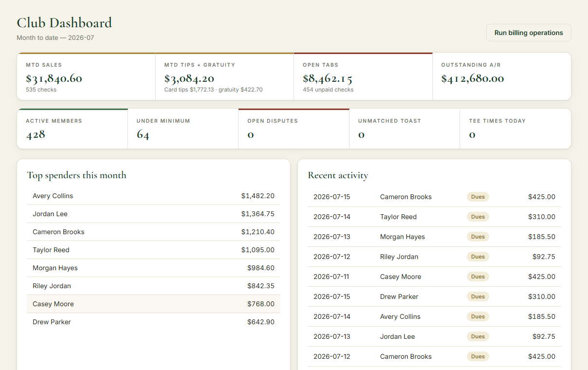The width and height of the screenshot is (588, 370).
Task: Click the Dues tag on Jordan Lee's activity
Action: [x=478, y=336]
